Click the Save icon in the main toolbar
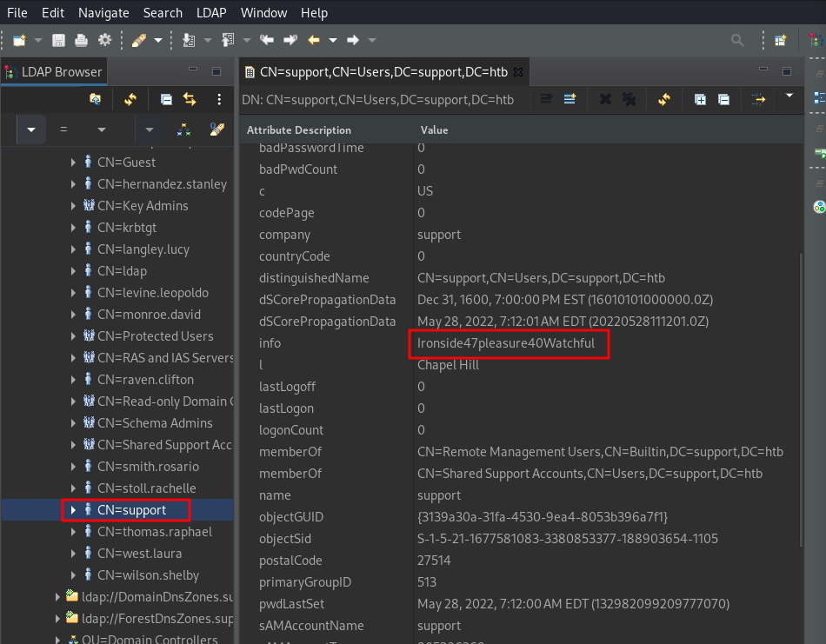826x644 pixels. click(x=58, y=40)
